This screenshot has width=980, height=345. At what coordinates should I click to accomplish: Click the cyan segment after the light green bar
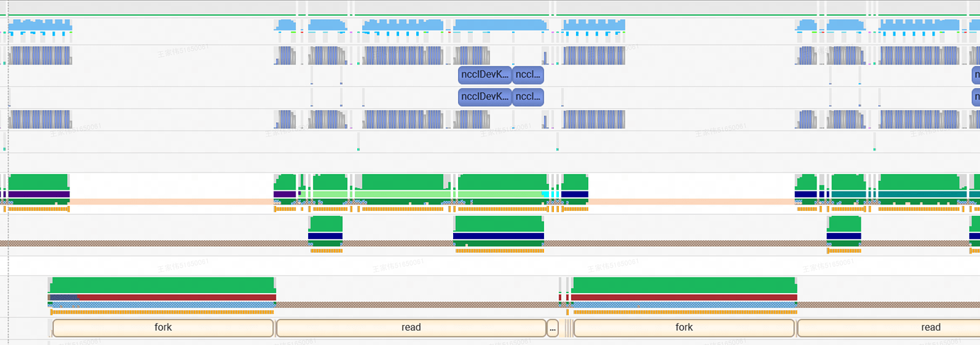coord(546,194)
